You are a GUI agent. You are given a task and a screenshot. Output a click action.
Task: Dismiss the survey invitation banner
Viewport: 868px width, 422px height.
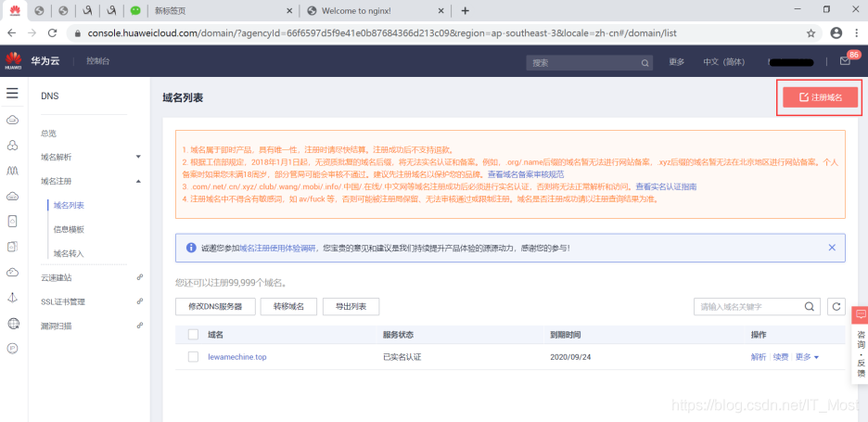pyautogui.click(x=832, y=248)
